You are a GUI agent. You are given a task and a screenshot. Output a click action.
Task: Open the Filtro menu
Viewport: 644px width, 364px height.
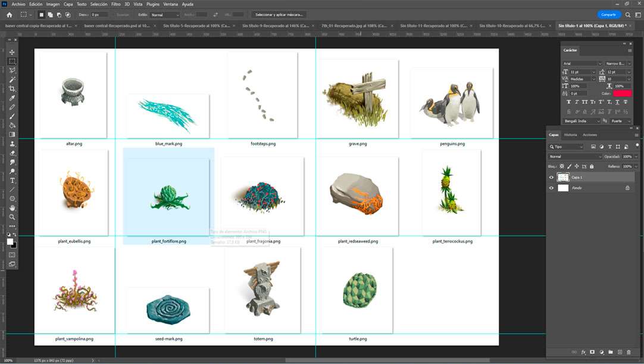115,4
